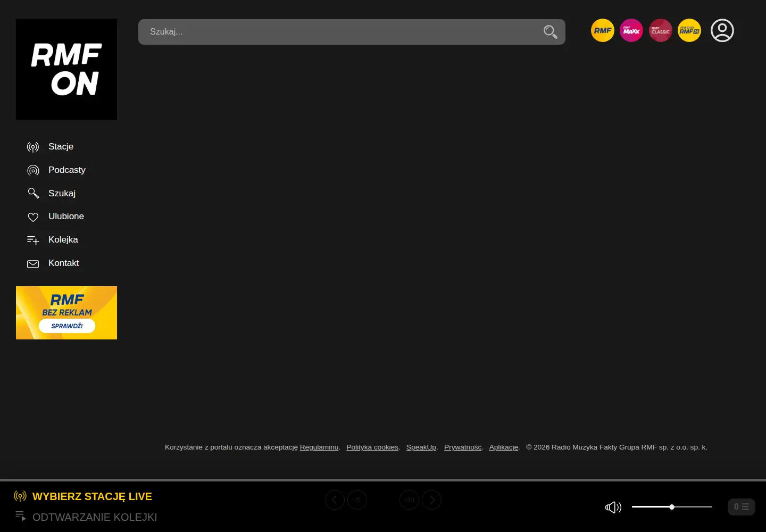Open the Regulaminu link
Screen dimensions: 766x532
pos(319,447)
